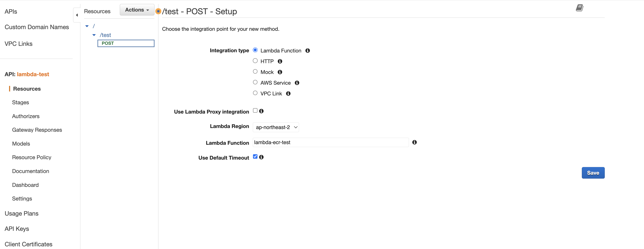Click the Lambda Function text field

click(x=330, y=142)
